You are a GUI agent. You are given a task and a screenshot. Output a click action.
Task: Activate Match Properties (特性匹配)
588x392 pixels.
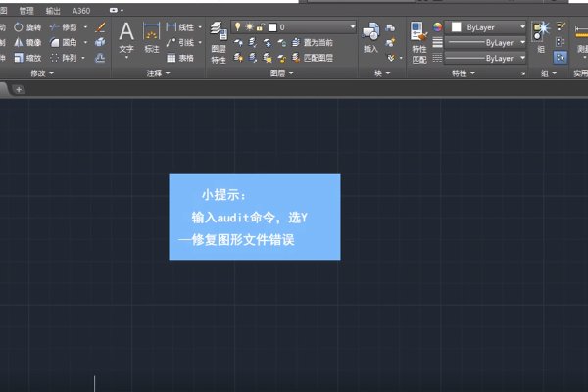tap(419, 42)
